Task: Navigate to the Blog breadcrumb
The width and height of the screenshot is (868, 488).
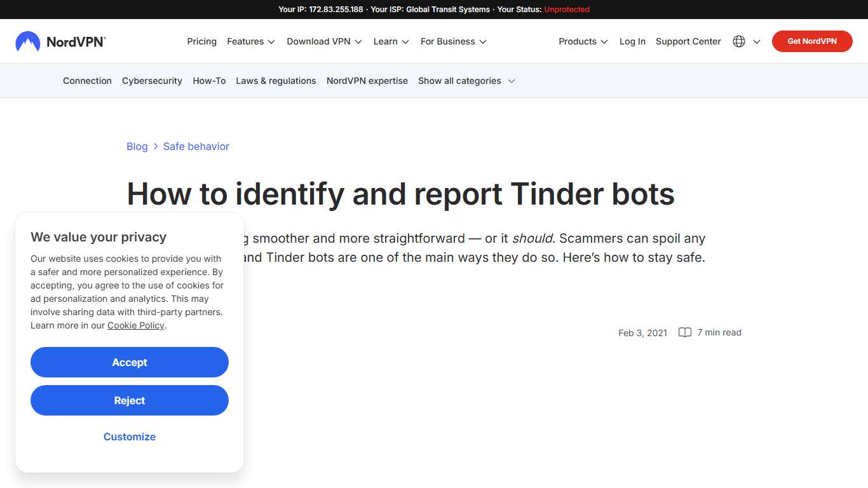Action: click(x=137, y=146)
